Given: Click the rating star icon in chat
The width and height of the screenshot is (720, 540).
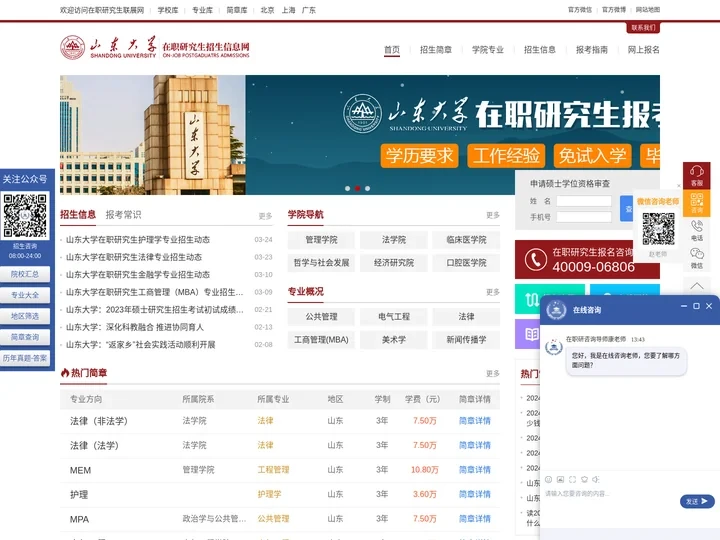Looking at the screenshot, I should pos(584,479).
